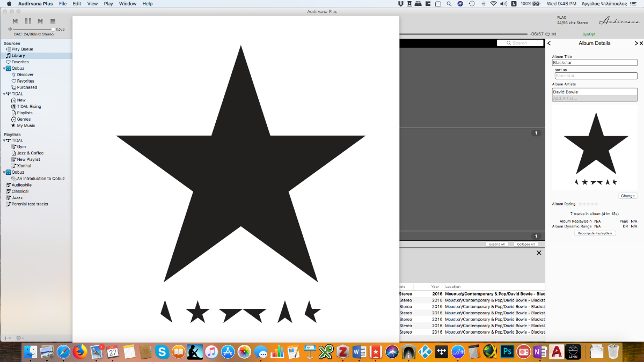
Task: Select the Jazz & Coffee playlist
Action: click(30, 153)
